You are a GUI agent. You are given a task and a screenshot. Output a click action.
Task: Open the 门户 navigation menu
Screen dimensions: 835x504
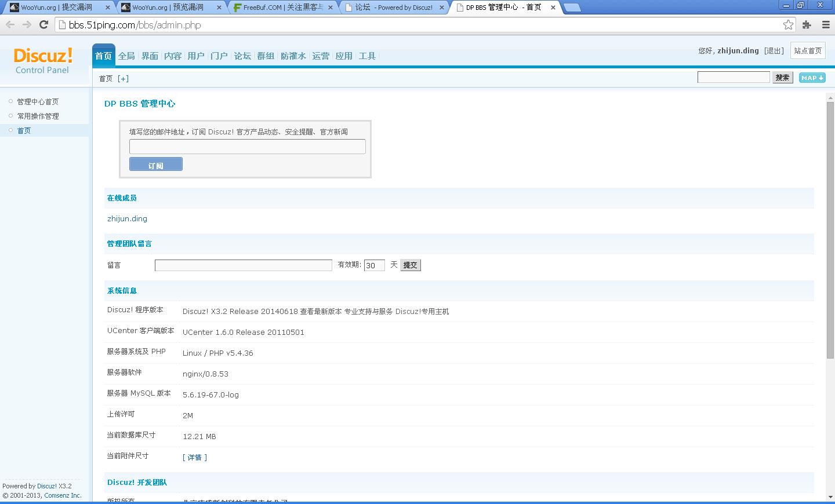pos(219,56)
